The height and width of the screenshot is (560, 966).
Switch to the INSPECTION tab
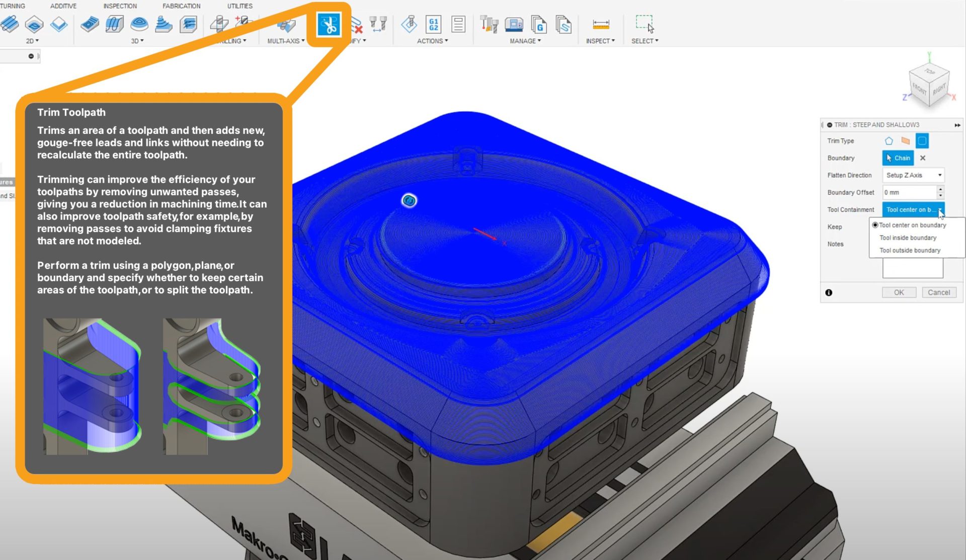pos(120,6)
